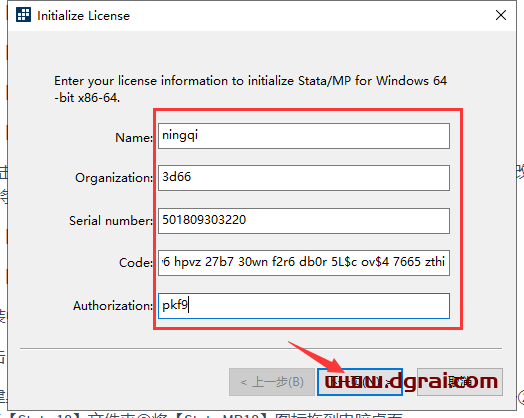Select the Code: label
Image resolution: width=524 pixels, height=418 pixels.
[x=136, y=263]
